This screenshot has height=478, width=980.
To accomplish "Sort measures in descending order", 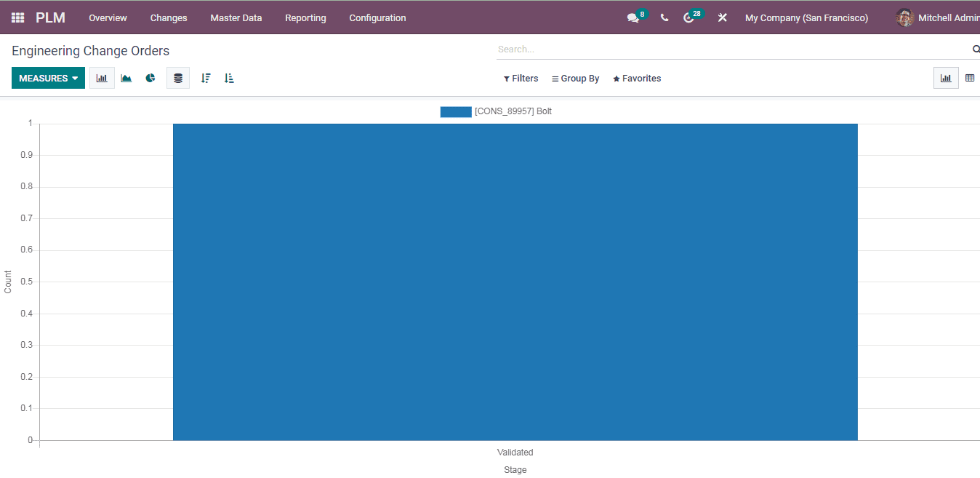I will [x=206, y=78].
